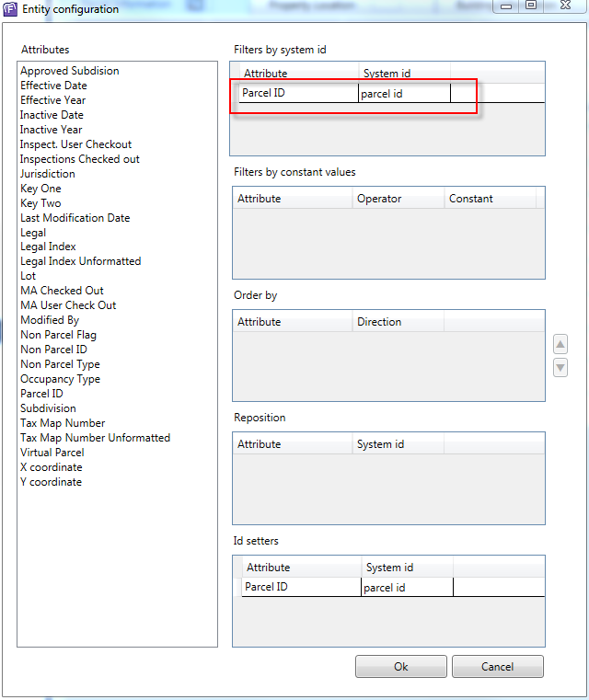Click Parcel ID cell in Id setters
The height and width of the screenshot is (700, 589).
[x=300, y=587]
